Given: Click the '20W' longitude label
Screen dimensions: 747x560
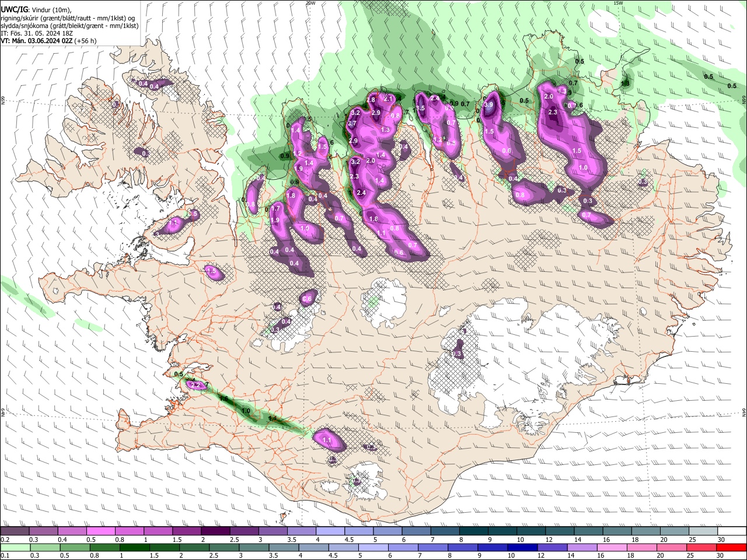Looking at the screenshot, I should [x=310, y=3].
